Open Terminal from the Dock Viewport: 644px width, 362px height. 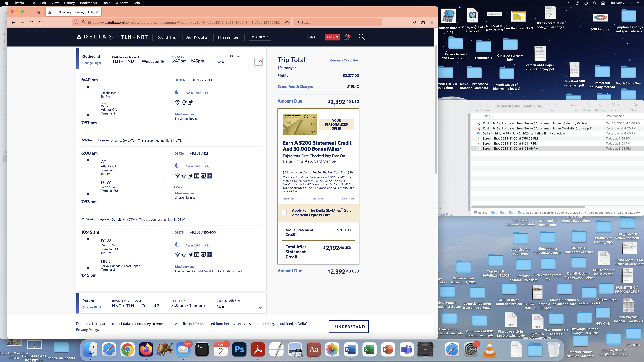(x=202, y=349)
